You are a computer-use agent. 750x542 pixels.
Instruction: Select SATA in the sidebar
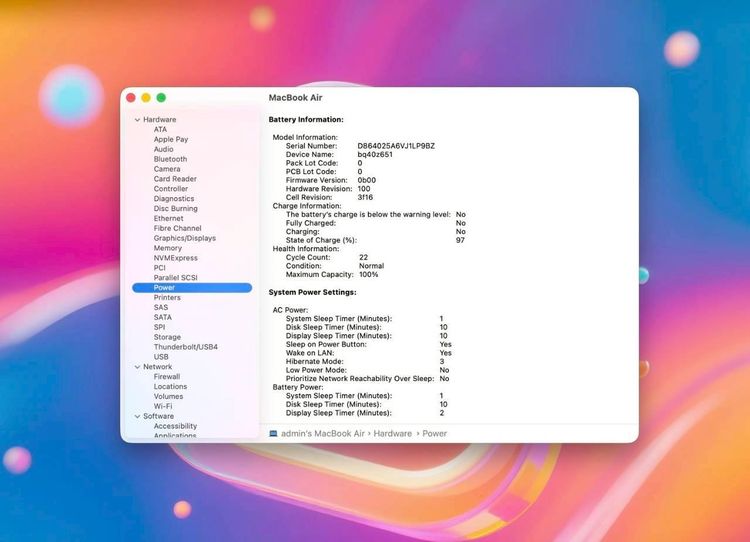(x=163, y=317)
